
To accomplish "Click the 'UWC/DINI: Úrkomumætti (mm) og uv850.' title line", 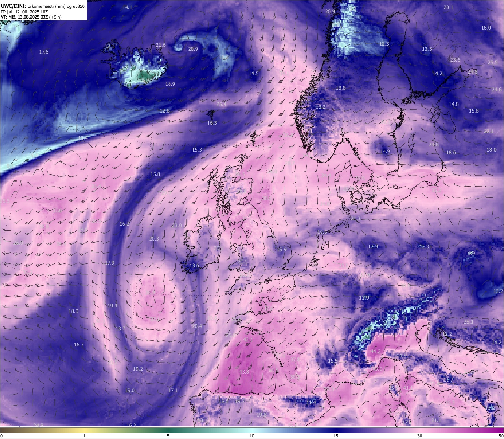I will (x=43, y=7).
